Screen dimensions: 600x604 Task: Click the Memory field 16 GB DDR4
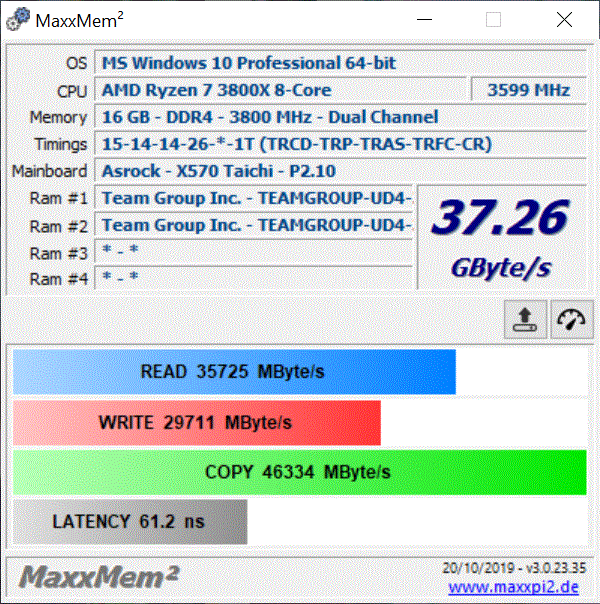point(340,117)
